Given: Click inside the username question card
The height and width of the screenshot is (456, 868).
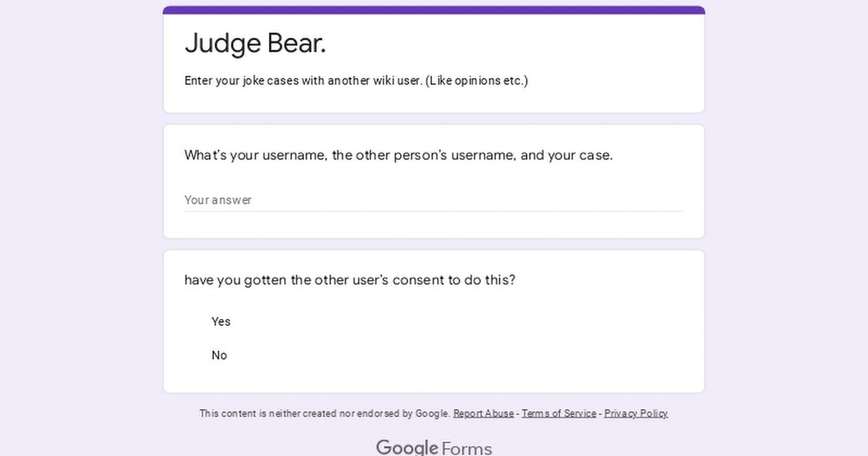Looking at the screenshot, I should [x=434, y=181].
